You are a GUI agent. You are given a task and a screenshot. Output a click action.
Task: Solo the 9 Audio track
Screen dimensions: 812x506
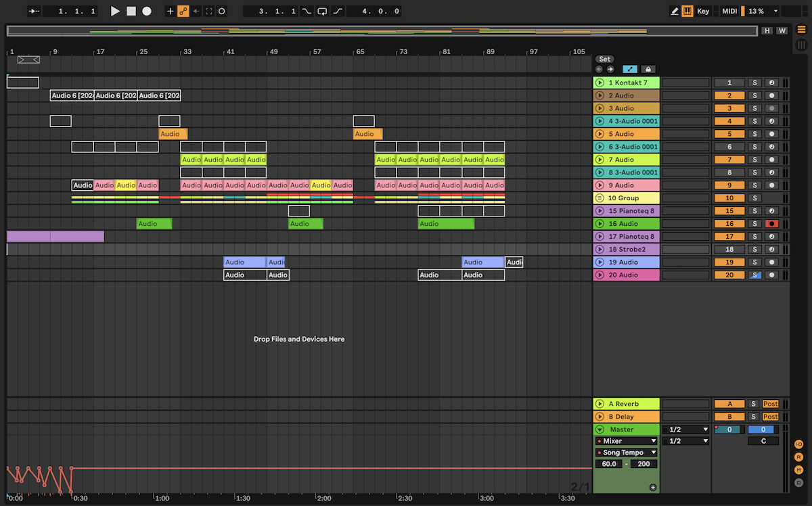click(754, 185)
